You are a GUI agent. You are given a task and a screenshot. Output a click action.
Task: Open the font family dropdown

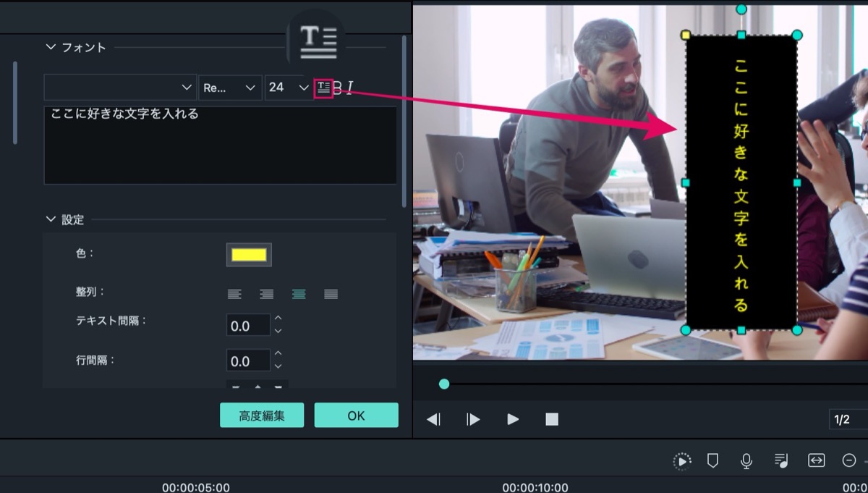120,88
